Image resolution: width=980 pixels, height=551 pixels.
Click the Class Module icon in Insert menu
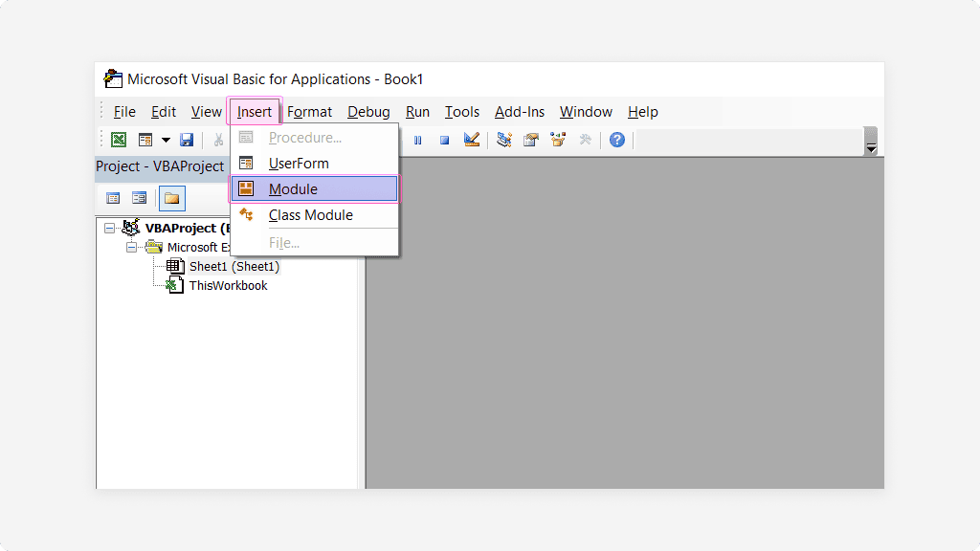click(246, 214)
